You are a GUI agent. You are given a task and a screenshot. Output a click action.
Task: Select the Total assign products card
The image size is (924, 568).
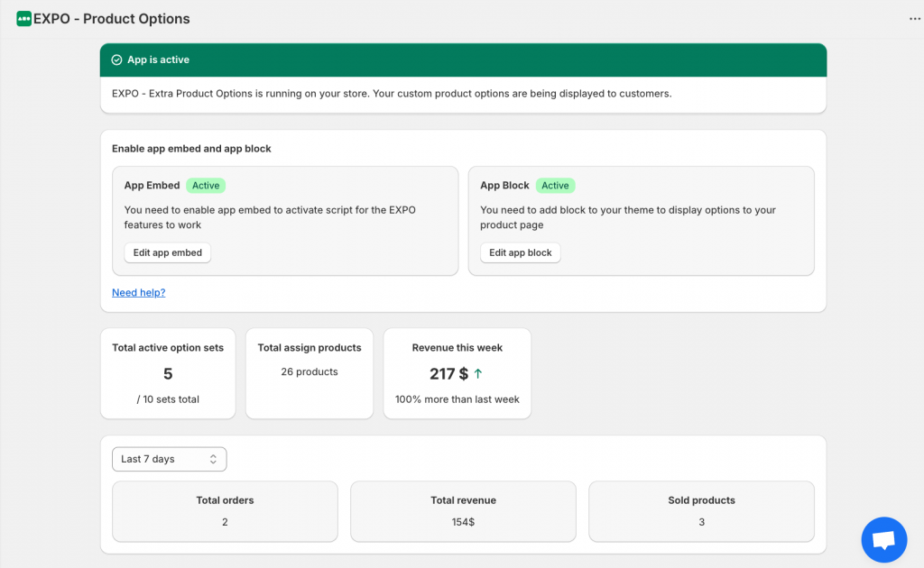point(310,373)
